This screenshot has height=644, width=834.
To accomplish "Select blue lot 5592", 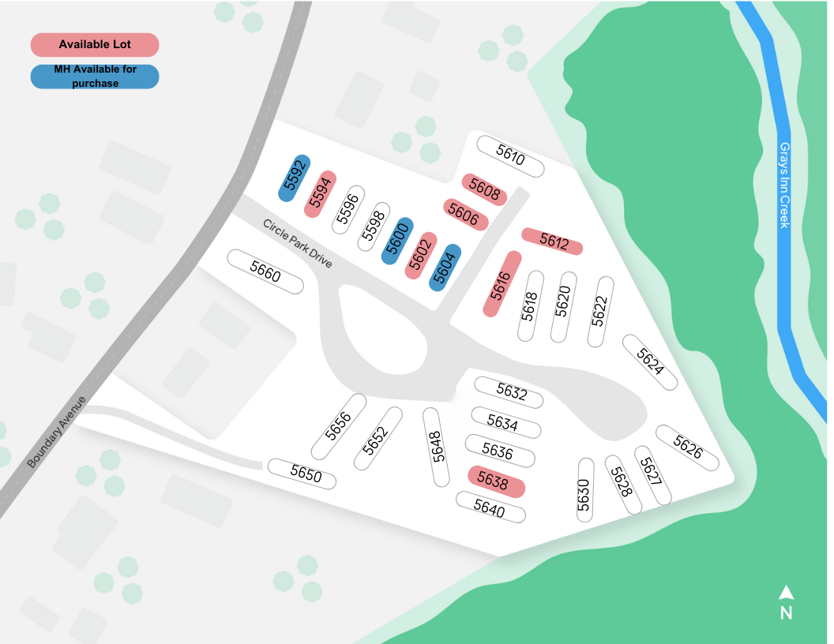I will (x=294, y=178).
